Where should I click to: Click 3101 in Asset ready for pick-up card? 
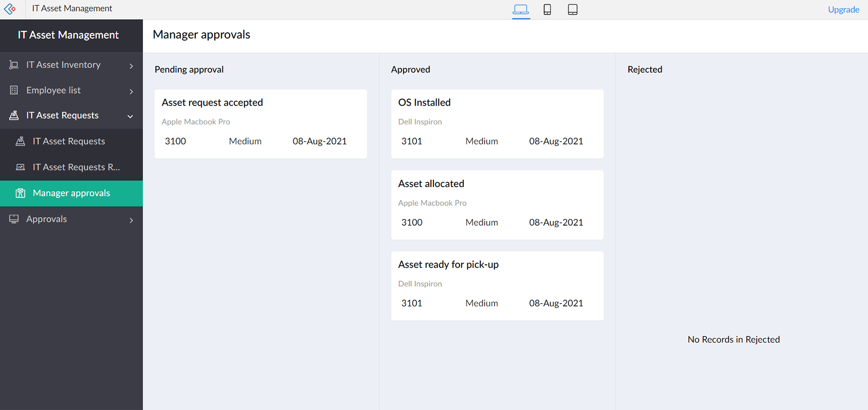(x=412, y=303)
